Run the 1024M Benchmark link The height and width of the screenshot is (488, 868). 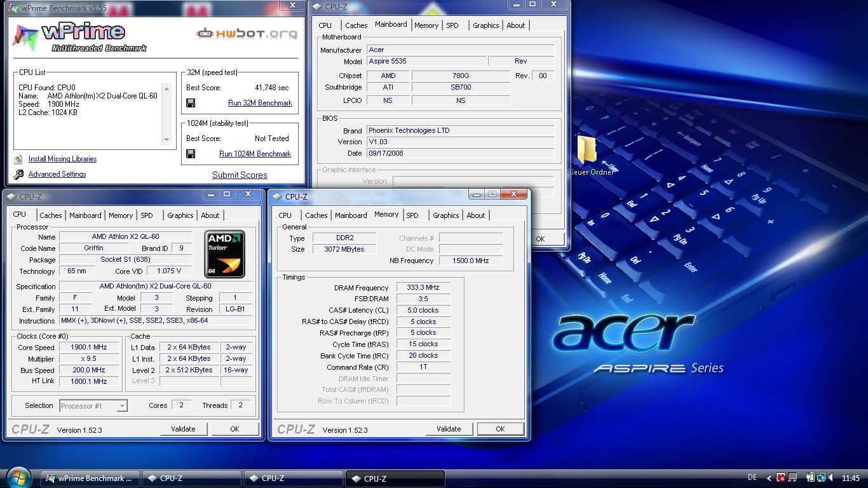[x=255, y=154]
